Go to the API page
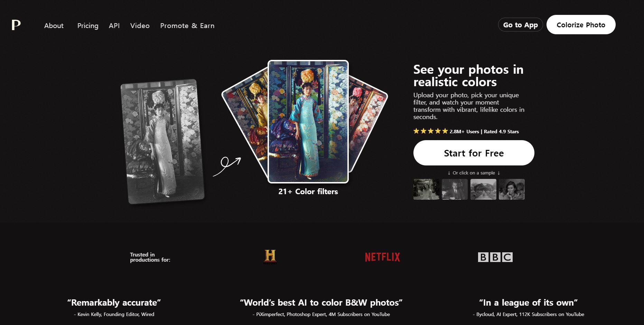 [x=114, y=26]
